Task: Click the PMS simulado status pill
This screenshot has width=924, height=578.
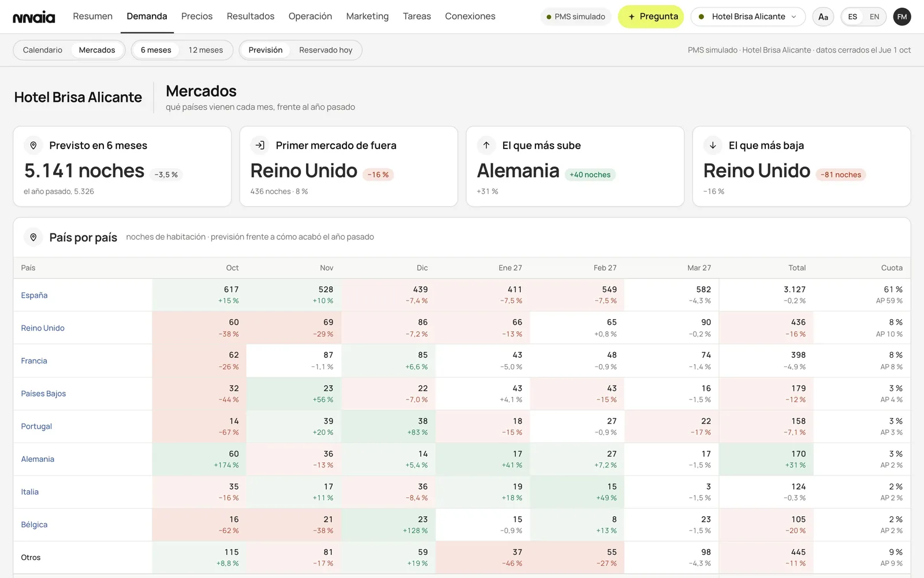Action: click(x=576, y=17)
